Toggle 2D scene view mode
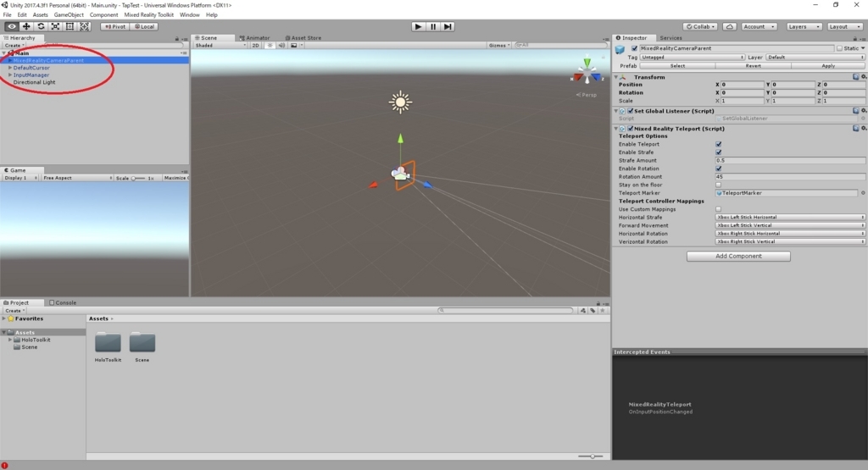The height and width of the screenshot is (470, 868). tap(256, 46)
